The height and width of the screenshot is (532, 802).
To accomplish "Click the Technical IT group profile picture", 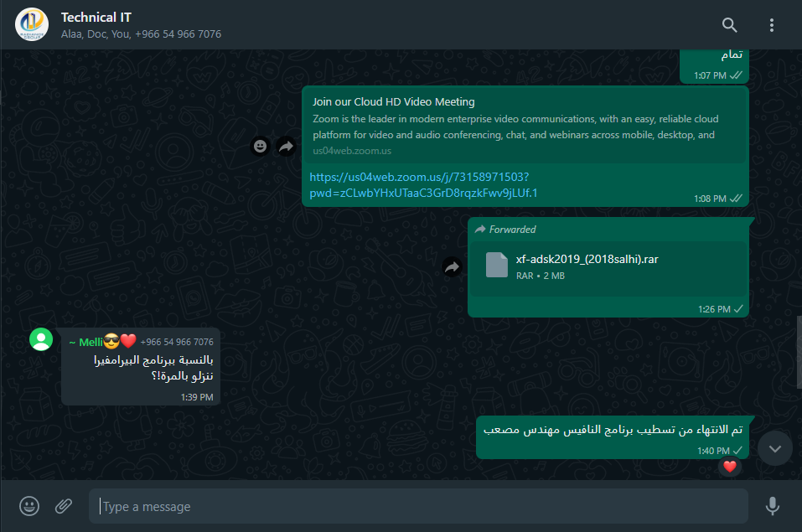I will [x=32, y=24].
